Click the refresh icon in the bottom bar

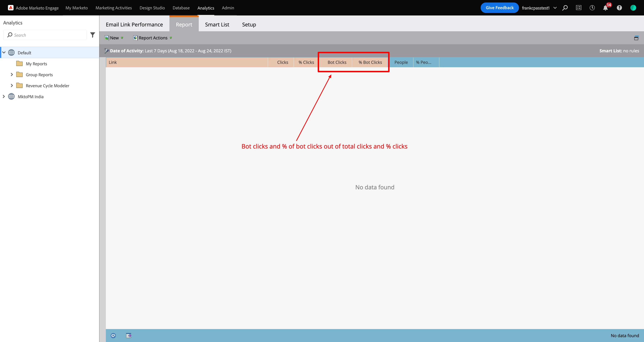[113, 336]
